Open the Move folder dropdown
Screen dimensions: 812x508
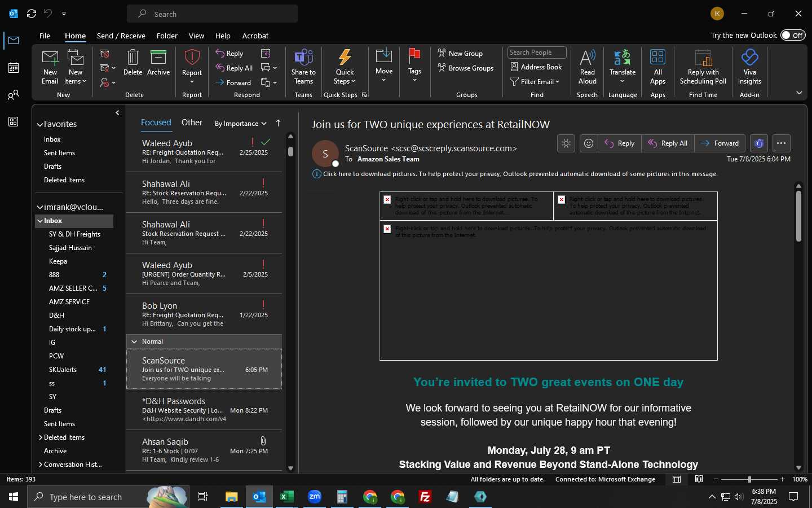[384, 66]
